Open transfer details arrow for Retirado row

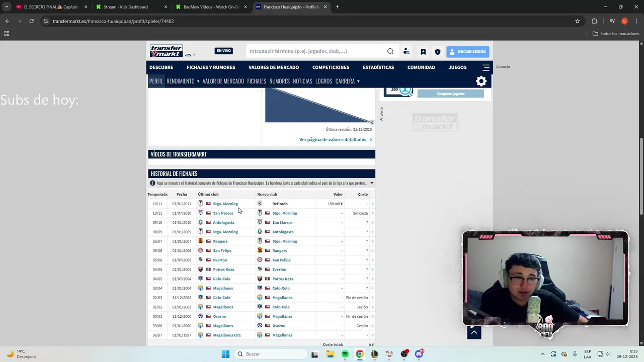[372, 204]
